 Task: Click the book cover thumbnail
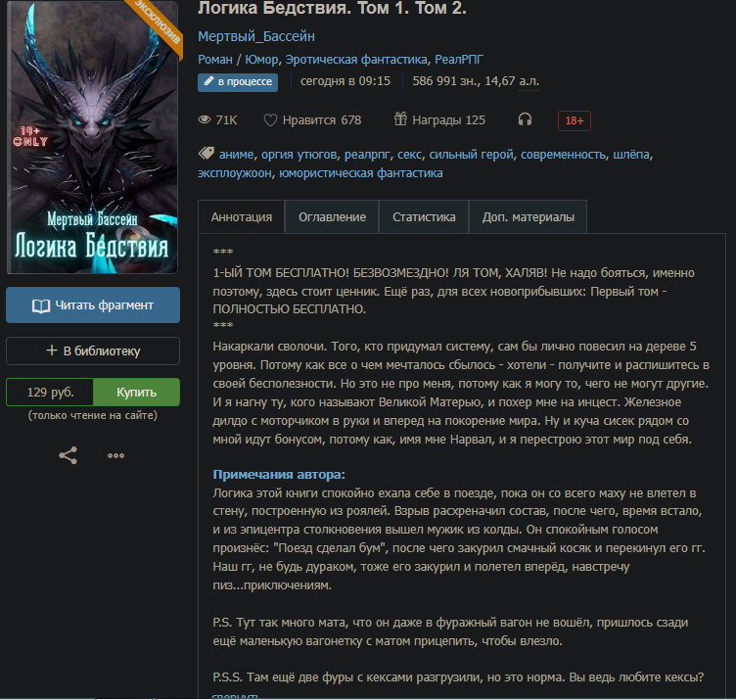pos(92,137)
